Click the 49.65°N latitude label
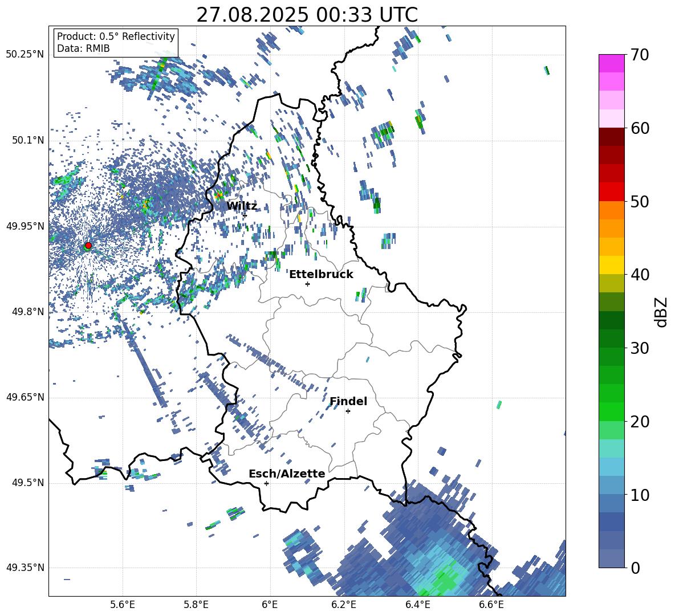This screenshot has width=675, height=616. click(x=25, y=397)
